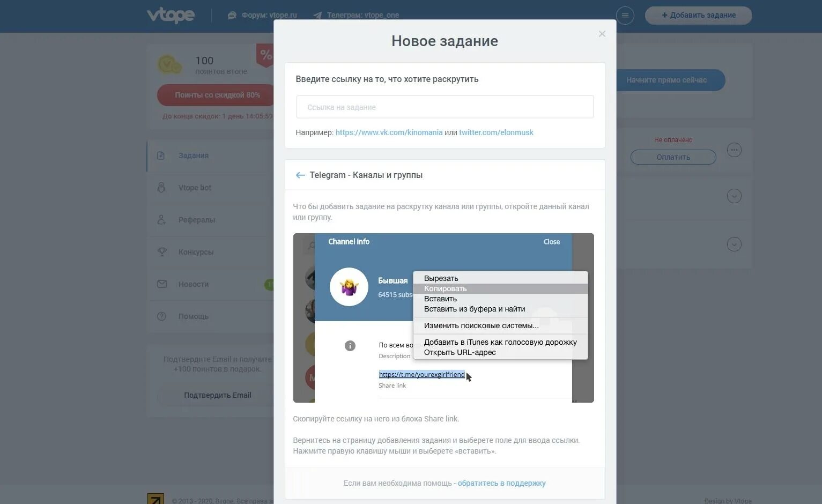Click the Telegram paper plane icon
Viewport: 822px width, 504px height.
click(x=317, y=16)
